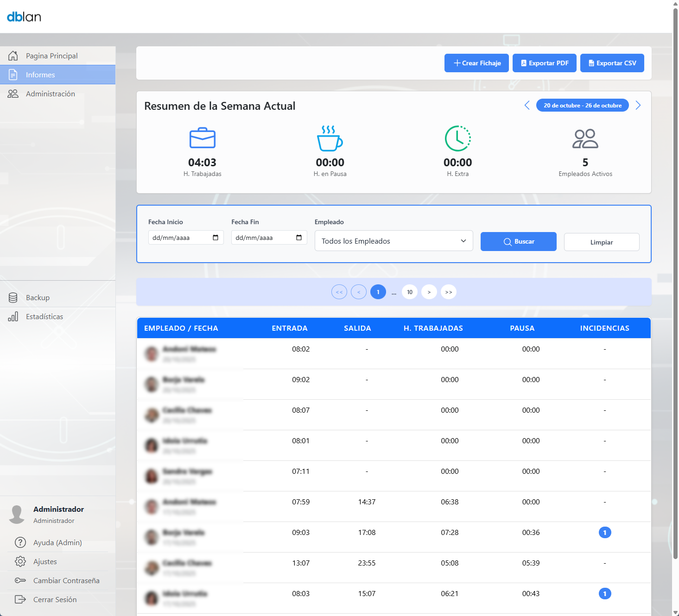Open Ayuda (Admin) question mark icon
The height and width of the screenshot is (616, 679).
click(x=20, y=542)
